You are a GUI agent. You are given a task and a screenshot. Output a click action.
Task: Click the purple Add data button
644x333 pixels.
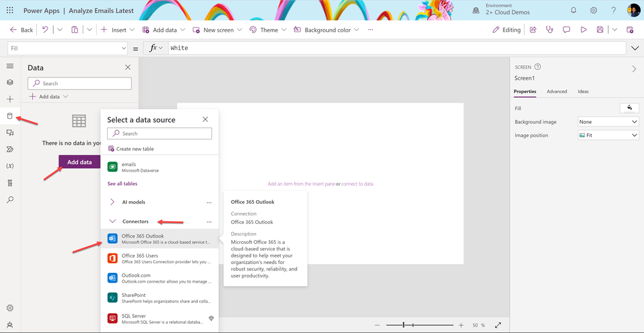coord(80,162)
